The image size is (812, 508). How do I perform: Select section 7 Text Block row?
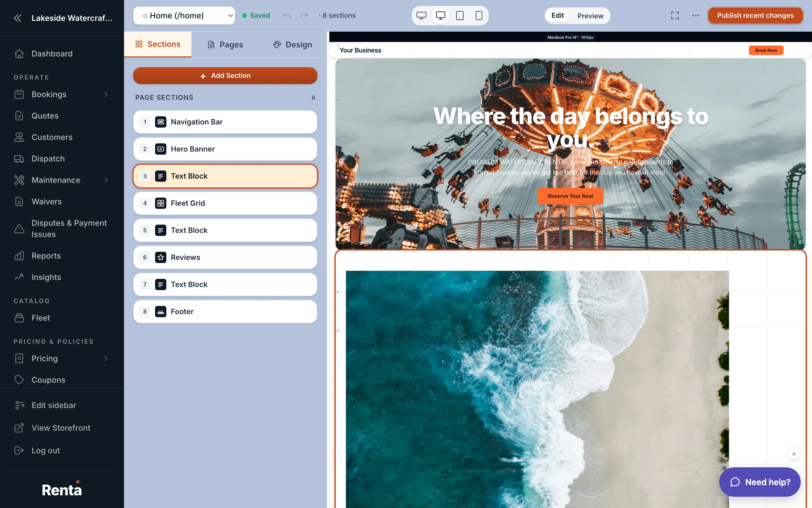[225, 284]
